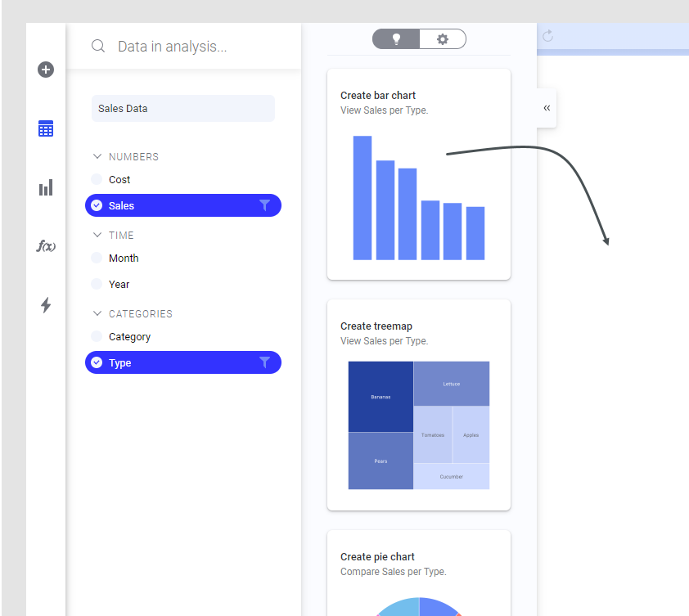The width and height of the screenshot is (689, 616).
Task: Collapse the TIME section
Action: [97, 235]
